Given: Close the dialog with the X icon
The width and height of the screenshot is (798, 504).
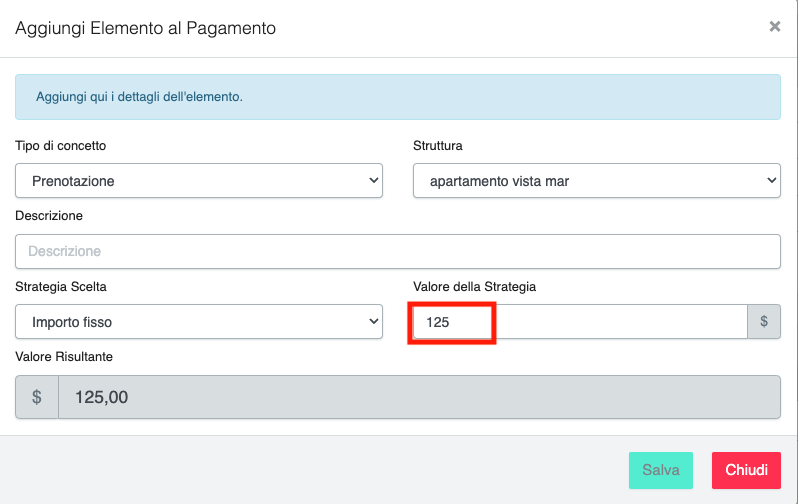Looking at the screenshot, I should pyautogui.click(x=774, y=27).
